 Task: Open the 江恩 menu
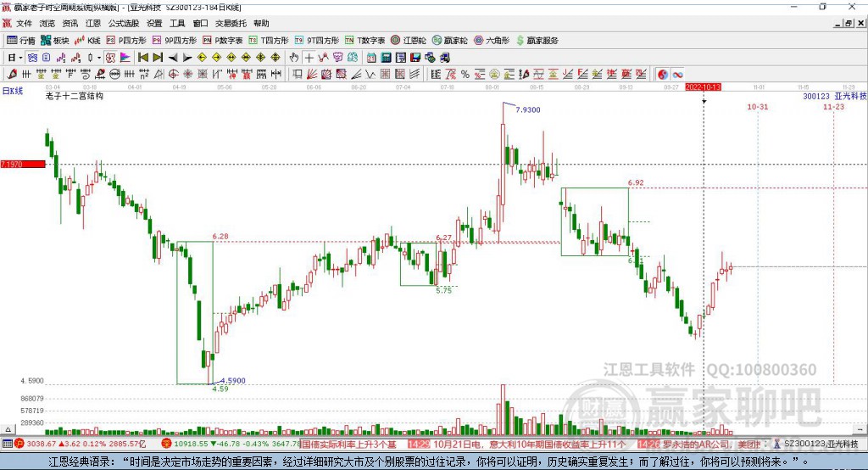coord(93,23)
